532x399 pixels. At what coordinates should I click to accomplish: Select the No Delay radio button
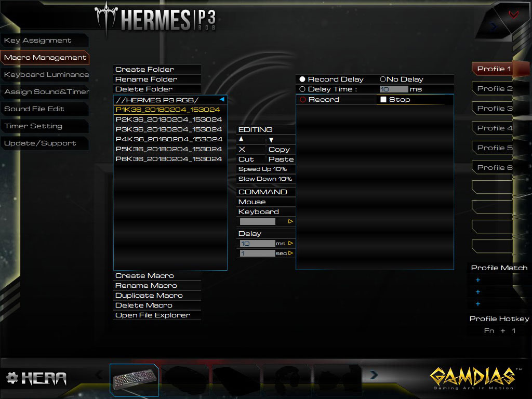(383, 79)
